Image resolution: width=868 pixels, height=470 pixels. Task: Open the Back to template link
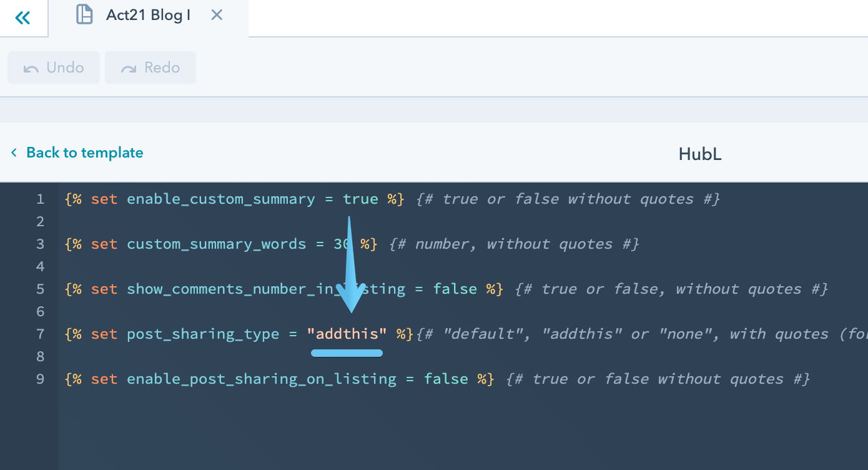(84, 152)
